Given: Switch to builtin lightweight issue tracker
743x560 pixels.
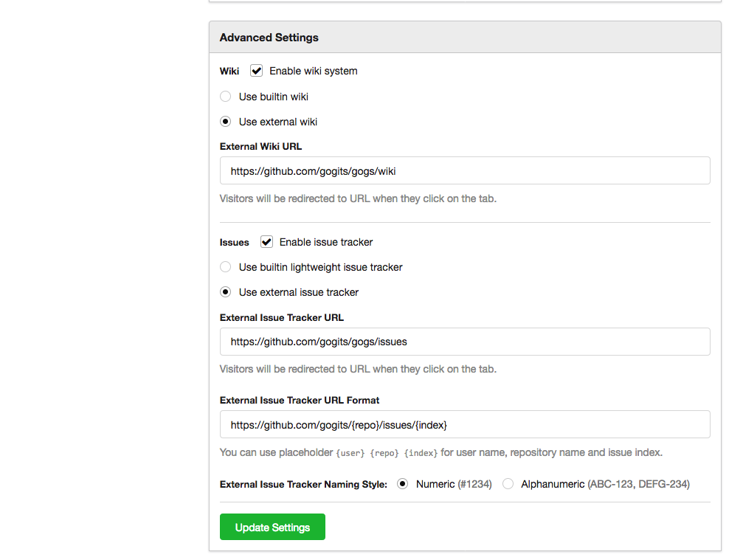Looking at the screenshot, I should 226,267.
